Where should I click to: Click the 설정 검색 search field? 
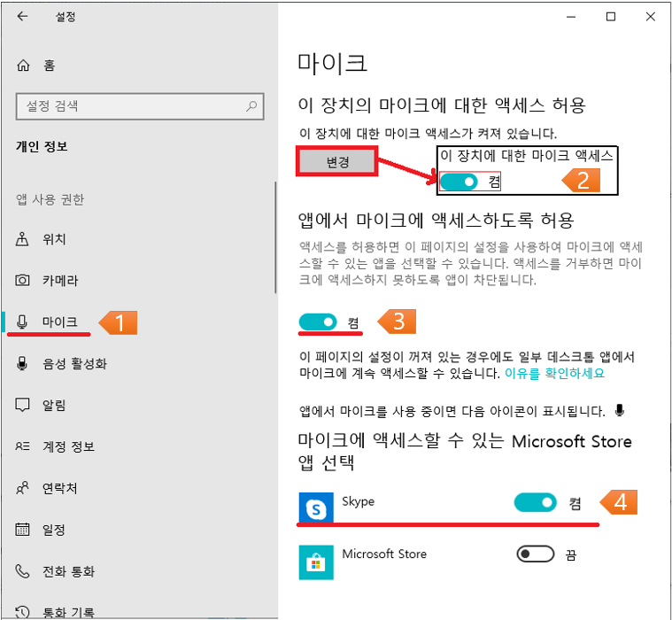(x=140, y=106)
